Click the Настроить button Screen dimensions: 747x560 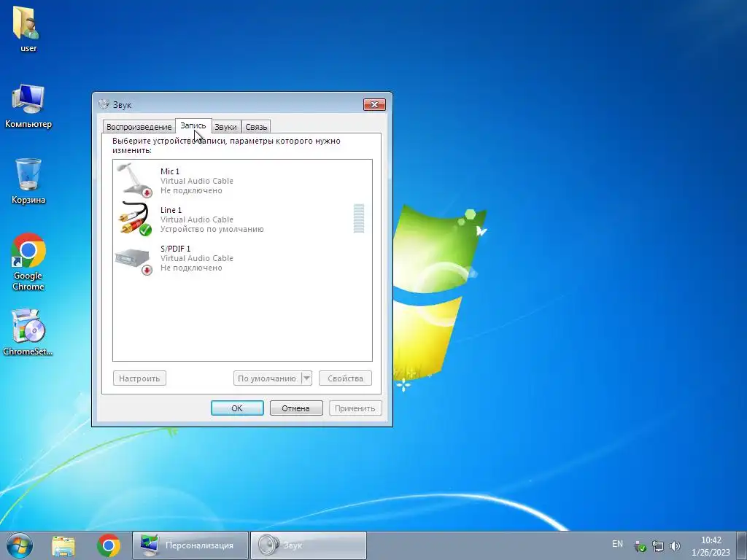(x=139, y=378)
